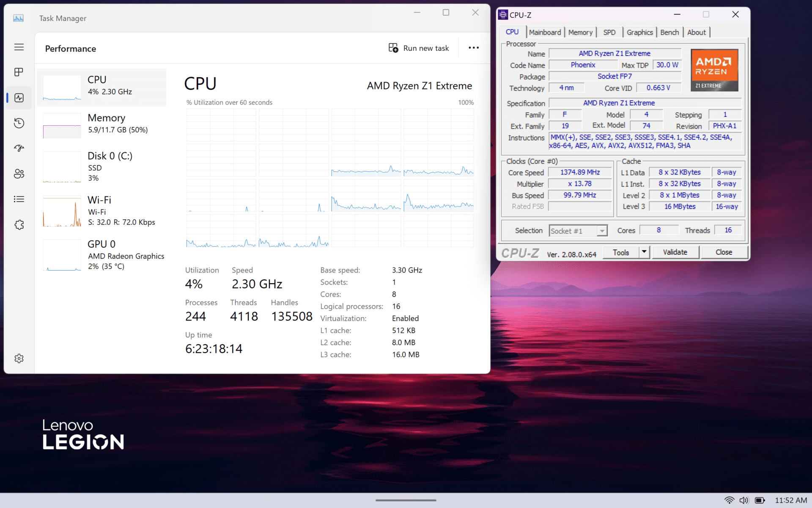Click the Multiplier value x 13.78
Image resolution: width=812 pixels, height=508 pixels.
[580, 184]
